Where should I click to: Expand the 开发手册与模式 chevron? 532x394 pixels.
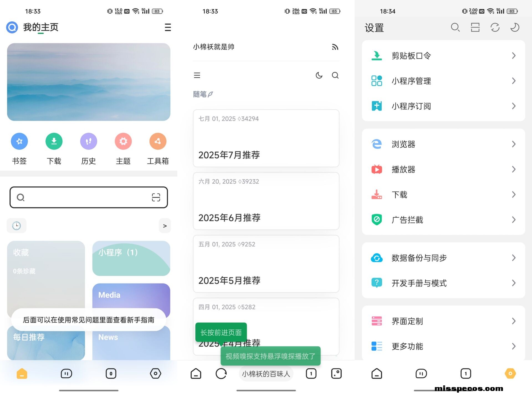514,283
